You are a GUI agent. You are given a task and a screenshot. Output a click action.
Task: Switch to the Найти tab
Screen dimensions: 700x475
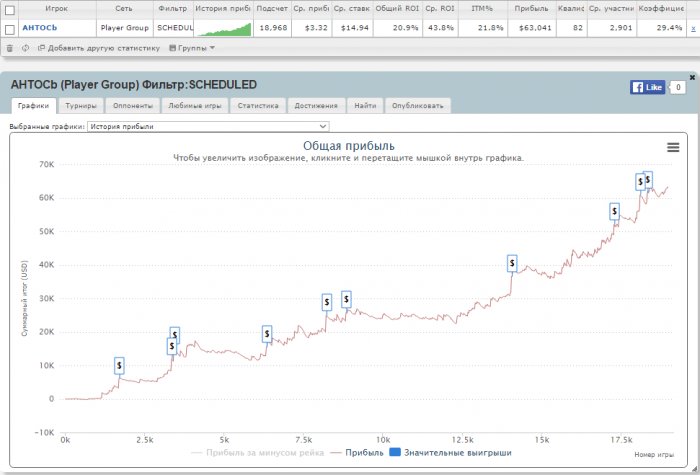pos(365,106)
